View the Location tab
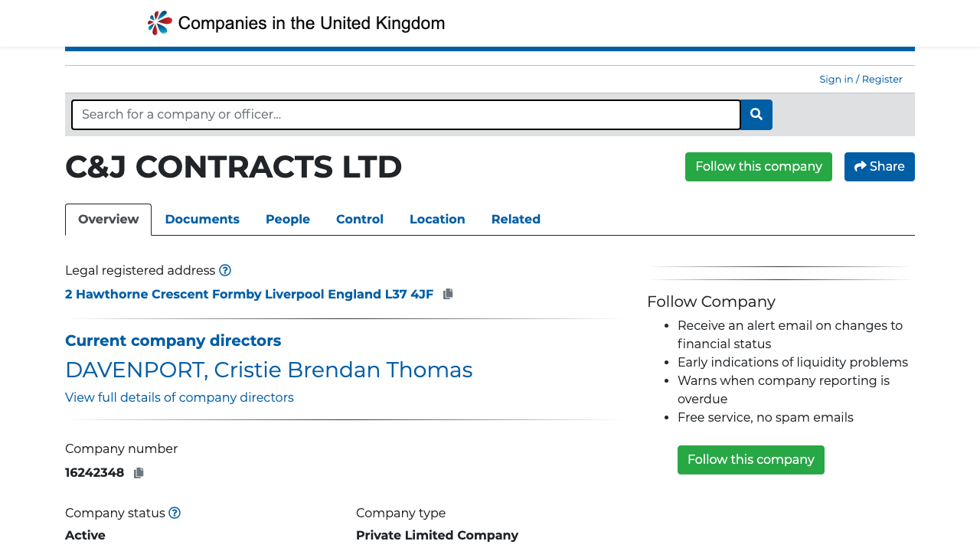The width and height of the screenshot is (980, 551). (436, 220)
